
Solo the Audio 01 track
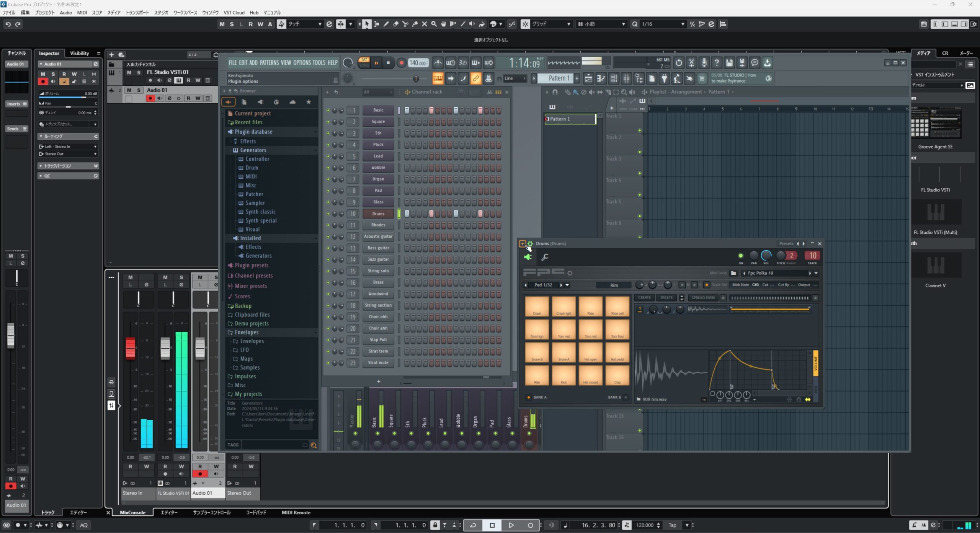[x=139, y=90]
